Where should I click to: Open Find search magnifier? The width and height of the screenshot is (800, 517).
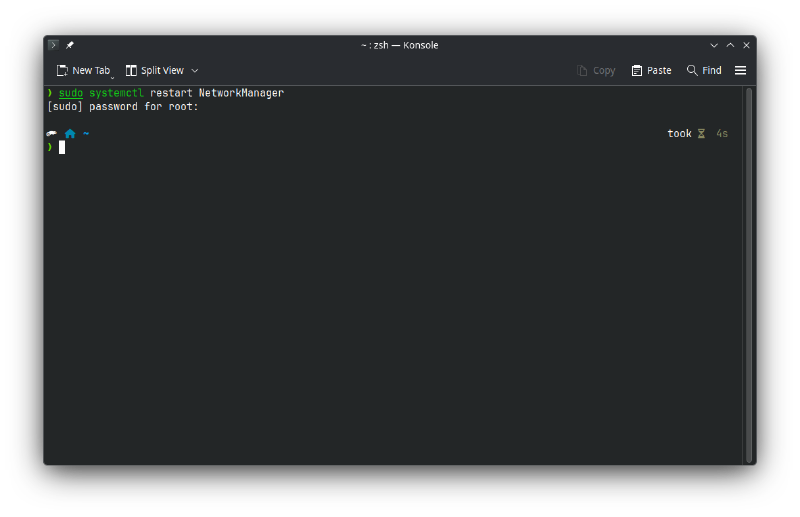point(692,71)
